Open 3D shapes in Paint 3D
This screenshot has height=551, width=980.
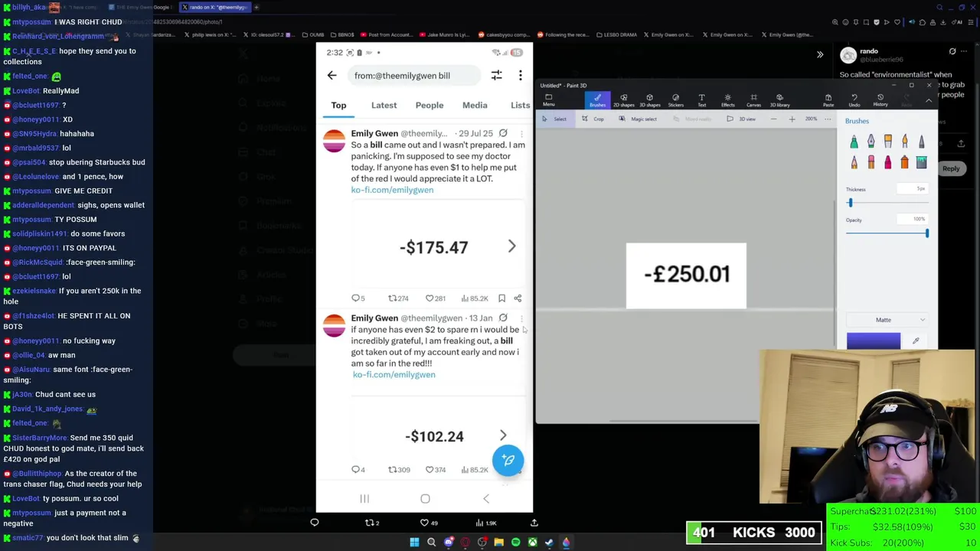(x=649, y=100)
